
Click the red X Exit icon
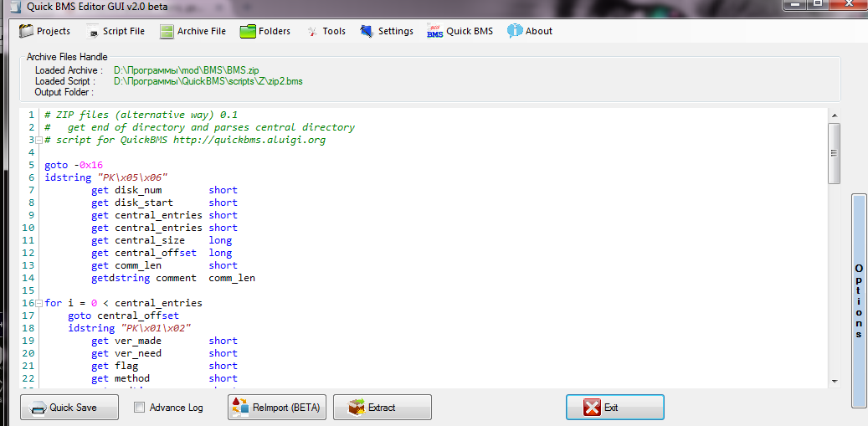click(x=592, y=408)
